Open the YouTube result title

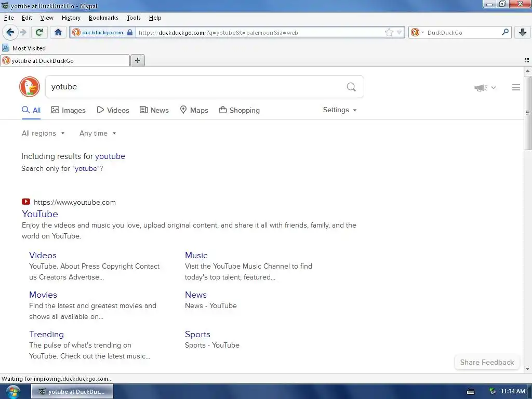(x=39, y=214)
